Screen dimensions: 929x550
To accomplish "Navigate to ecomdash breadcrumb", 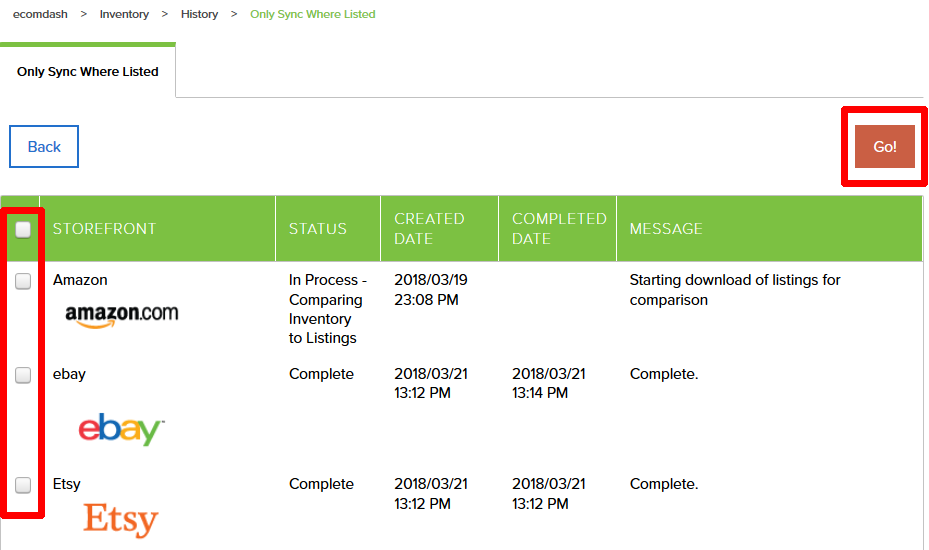I will pos(40,14).
